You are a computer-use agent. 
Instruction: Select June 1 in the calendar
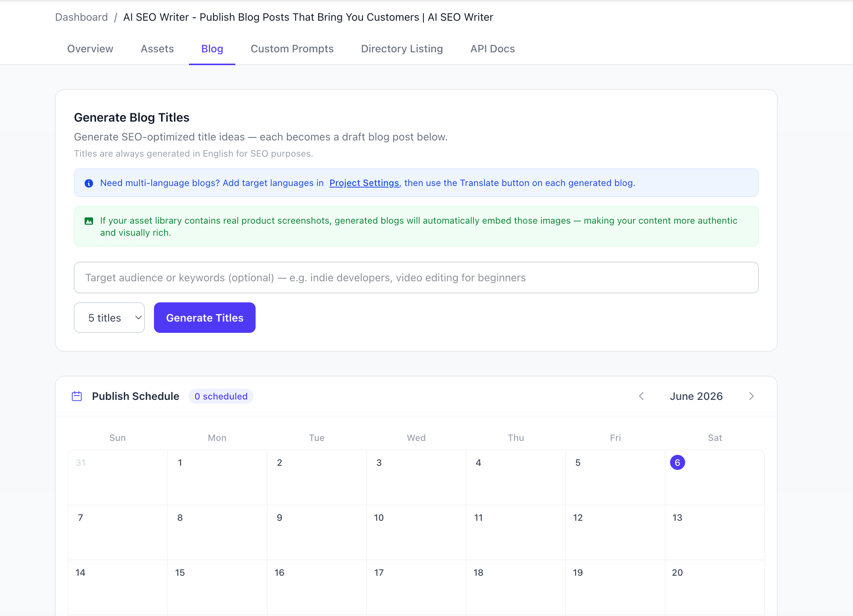pyautogui.click(x=217, y=477)
